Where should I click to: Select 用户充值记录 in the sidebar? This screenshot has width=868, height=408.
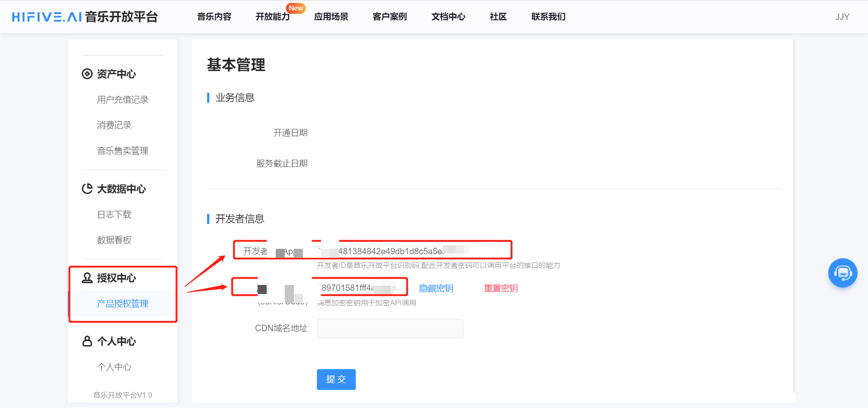[x=123, y=100]
